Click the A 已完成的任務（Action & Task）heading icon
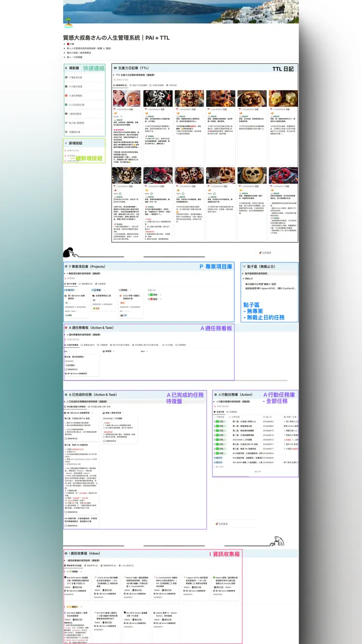This screenshot has height=644, width=362. point(67,394)
